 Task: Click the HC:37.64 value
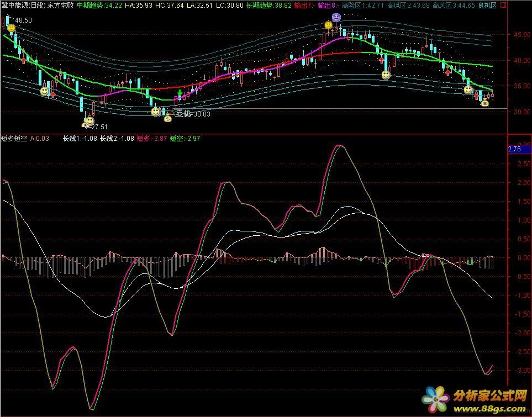tap(169, 6)
